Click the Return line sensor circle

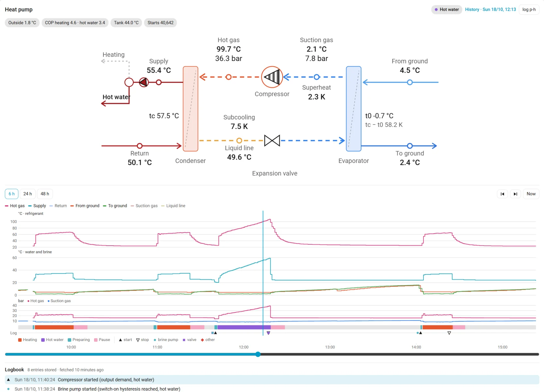coord(140,146)
